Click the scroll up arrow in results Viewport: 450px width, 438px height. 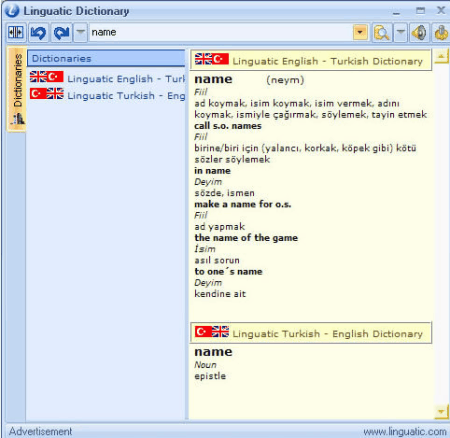pyautogui.click(x=441, y=57)
